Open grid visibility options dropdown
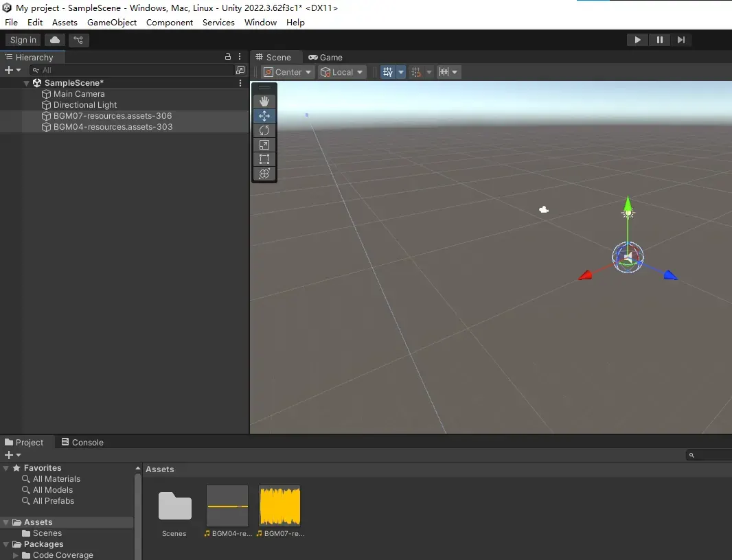 pyautogui.click(x=401, y=72)
